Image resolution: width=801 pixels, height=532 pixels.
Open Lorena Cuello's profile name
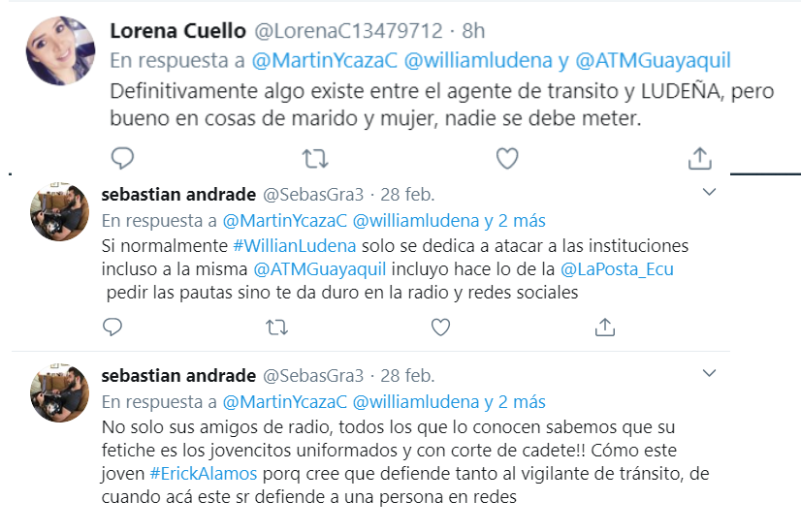tap(177, 31)
